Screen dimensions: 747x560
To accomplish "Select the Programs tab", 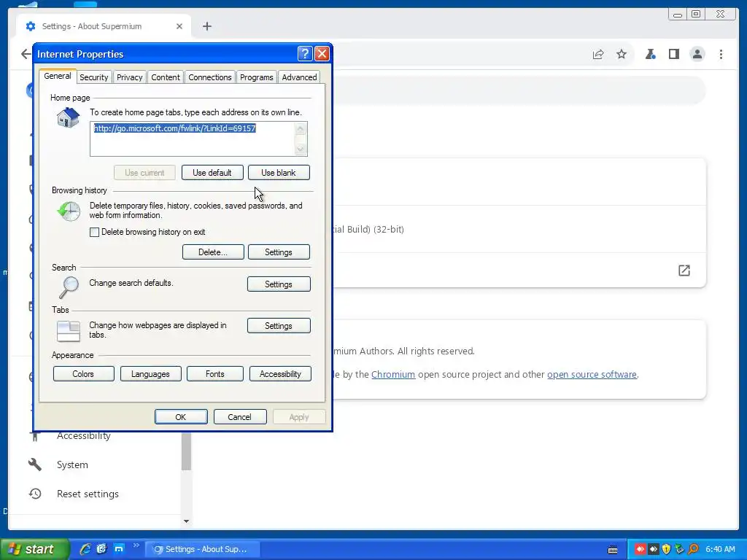I will point(256,77).
